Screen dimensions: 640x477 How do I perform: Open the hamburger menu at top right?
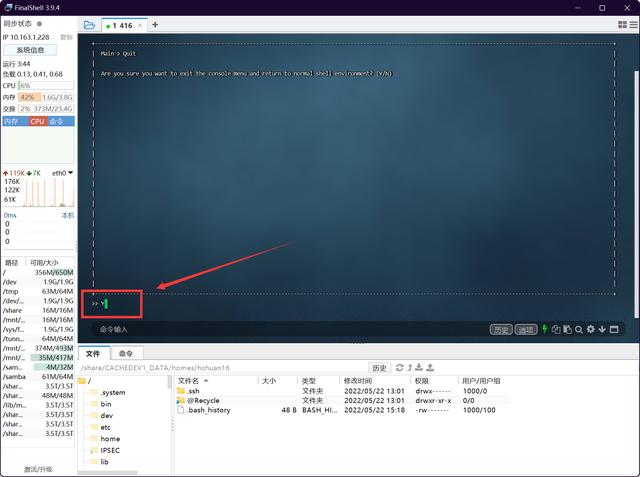633,25
